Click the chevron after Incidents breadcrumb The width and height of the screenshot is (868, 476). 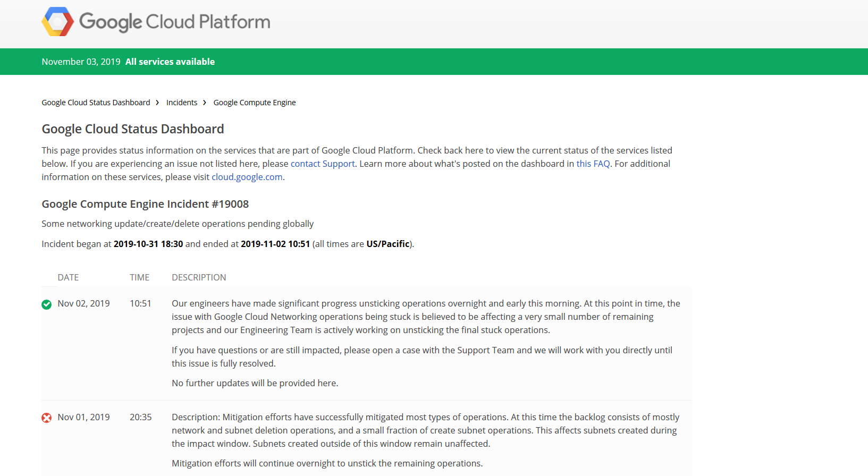click(x=205, y=103)
